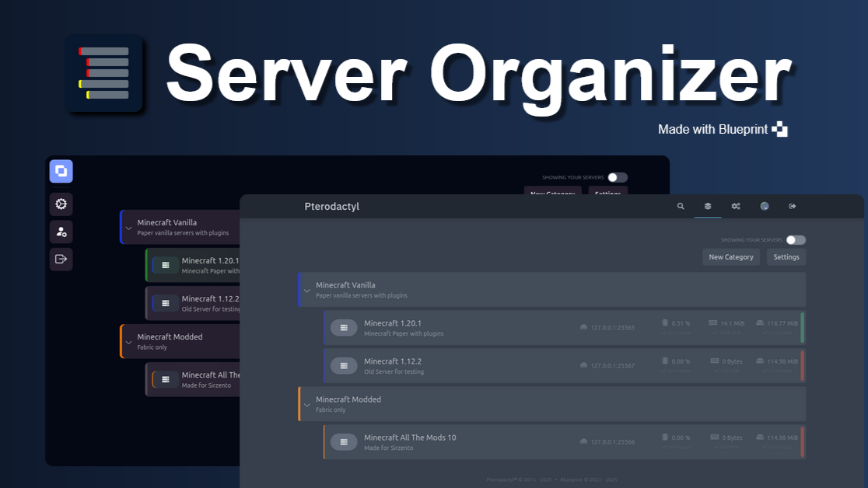Click the Settings button in front panel
Image resolution: width=868 pixels, height=488 pixels.
(x=786, y=257)
